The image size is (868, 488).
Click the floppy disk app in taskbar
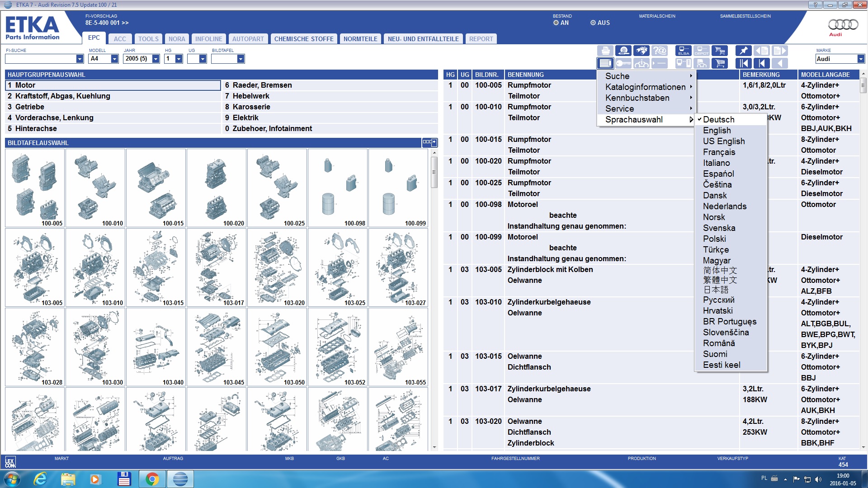coord(124,479)
